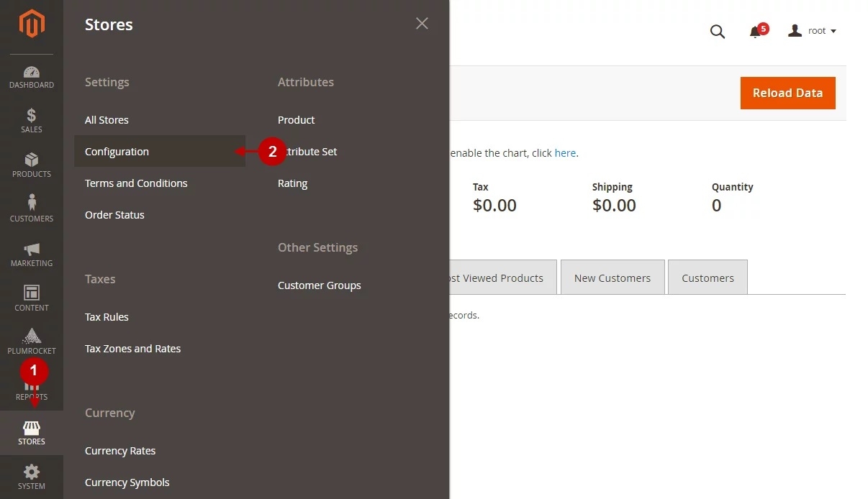Open Terms and Conditions
The height and width of the screenshot is (499, 868).
click(136, 183)
